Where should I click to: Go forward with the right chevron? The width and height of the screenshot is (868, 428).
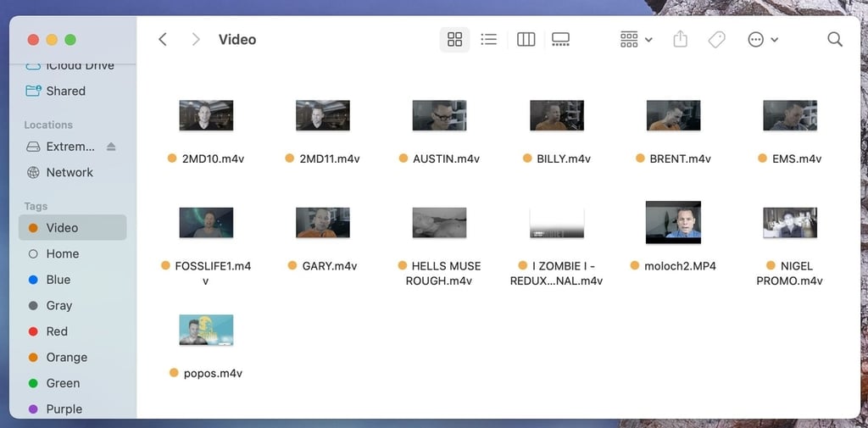[196, 39]
